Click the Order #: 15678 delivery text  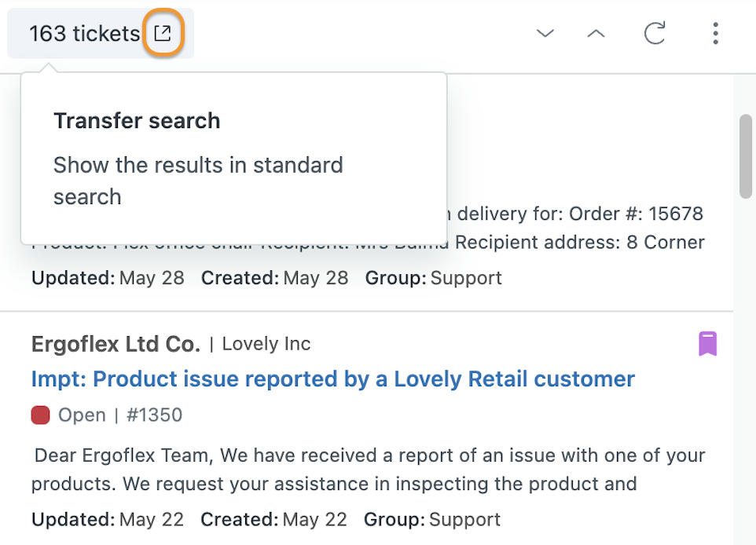(580, 214)
